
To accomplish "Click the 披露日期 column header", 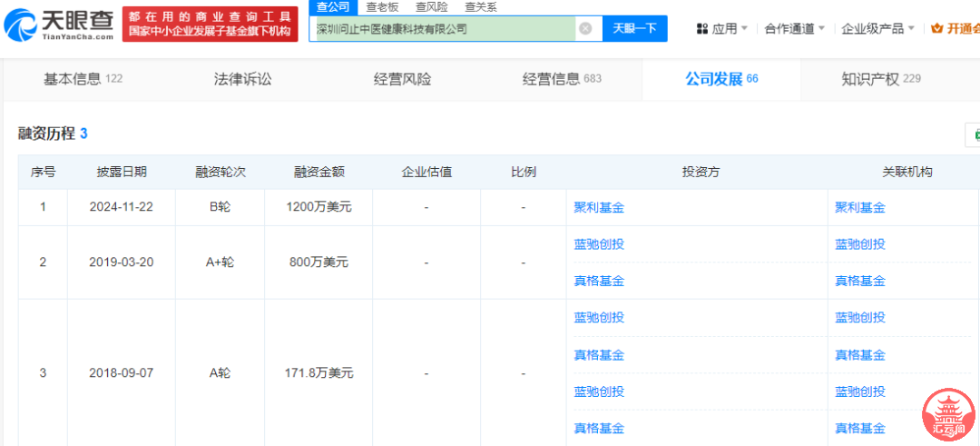I will 122,172.
